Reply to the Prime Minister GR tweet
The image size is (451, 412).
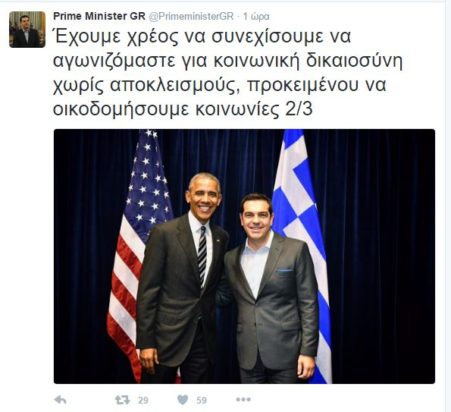coord(60,399)
